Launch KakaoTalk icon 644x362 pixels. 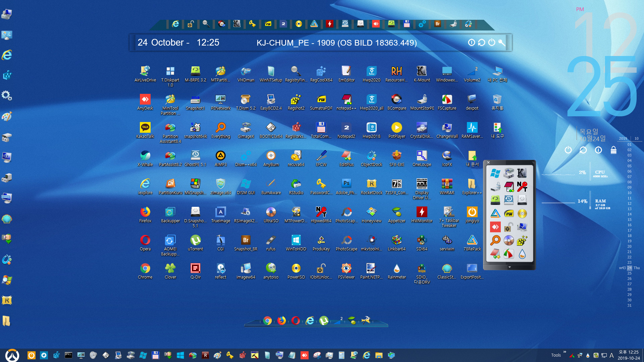tap(145, 130)
